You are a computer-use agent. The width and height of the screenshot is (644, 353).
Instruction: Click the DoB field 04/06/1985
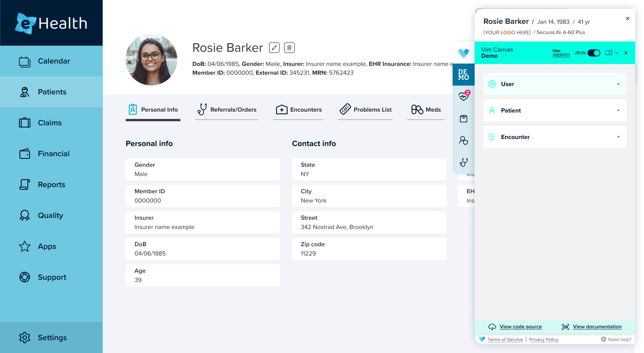[x=203, y=249]
